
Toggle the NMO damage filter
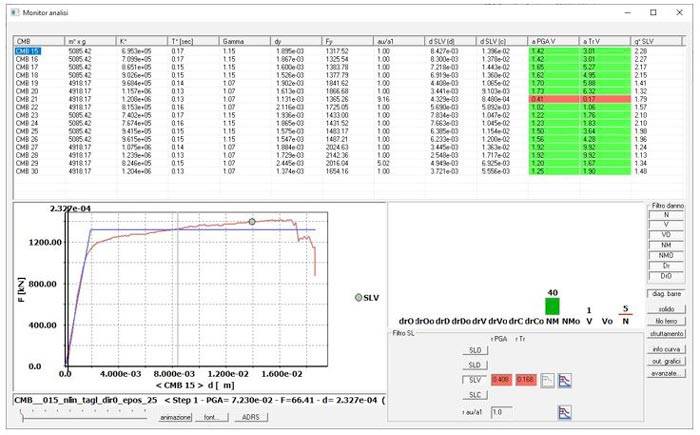666,255
